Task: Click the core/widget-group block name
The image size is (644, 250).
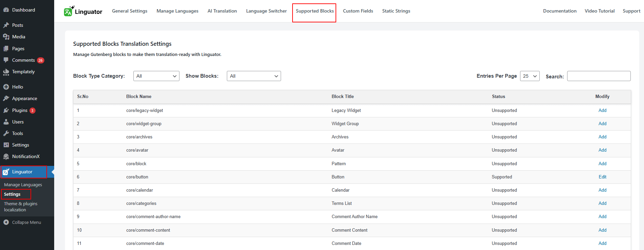Action: tap(144, 123)
